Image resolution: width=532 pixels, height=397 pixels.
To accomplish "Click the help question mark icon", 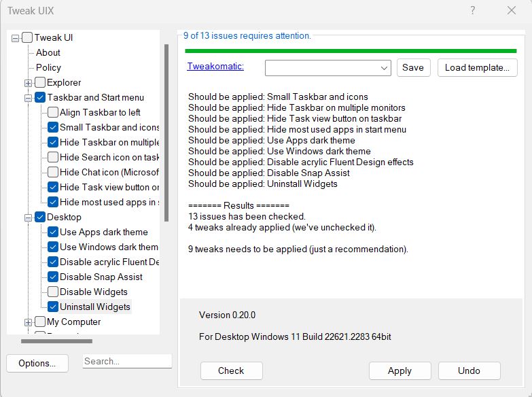I will [x=473, y=10].
